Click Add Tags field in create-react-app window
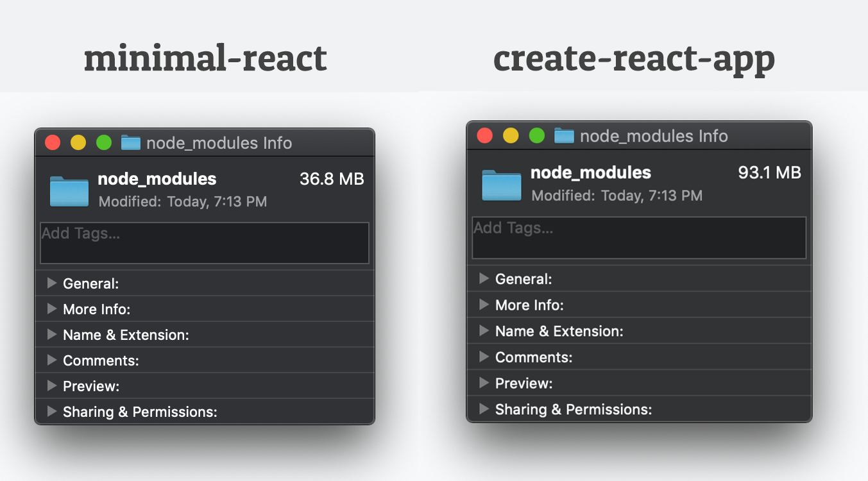The width and height of the screenshot is (868, 481). click(639, 238)
